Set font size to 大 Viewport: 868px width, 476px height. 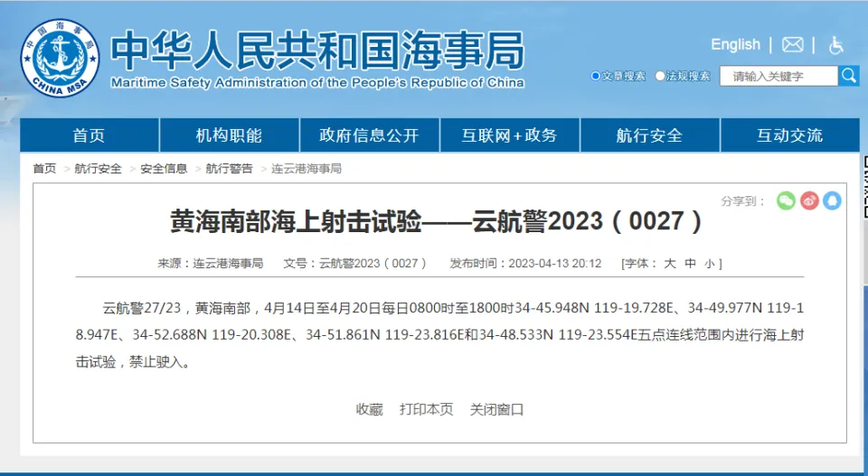tap(670, 264)
